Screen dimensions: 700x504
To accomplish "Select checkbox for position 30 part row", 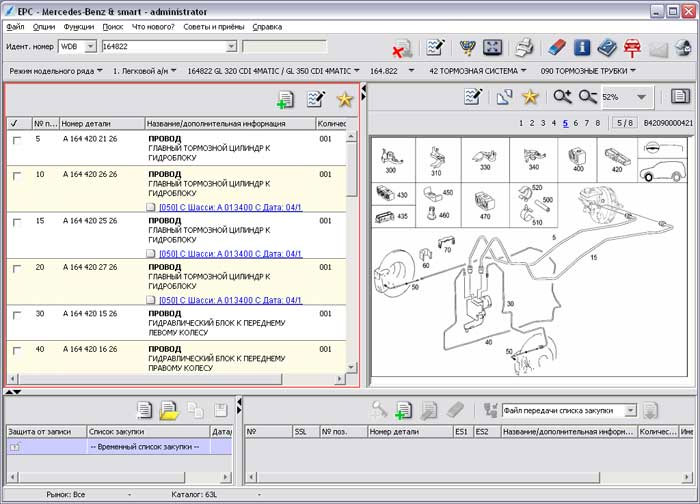I will click(x=16, y=314).
